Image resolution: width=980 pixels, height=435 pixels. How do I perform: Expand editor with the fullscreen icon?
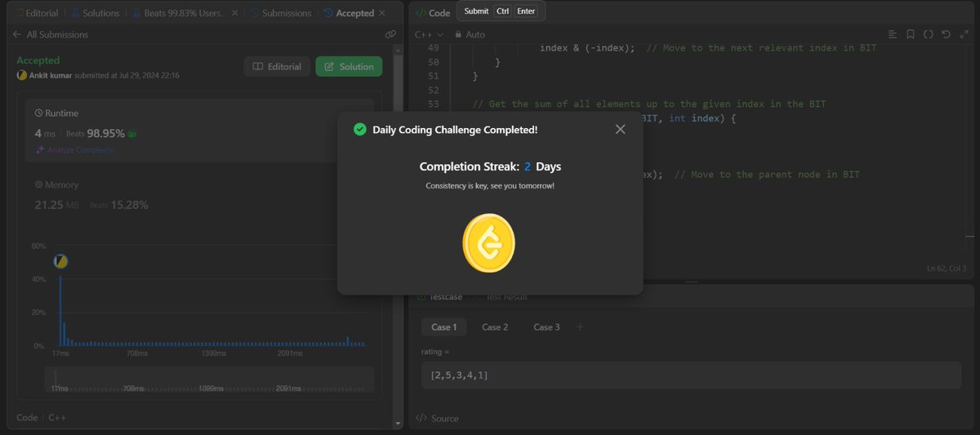pos(963,34)
